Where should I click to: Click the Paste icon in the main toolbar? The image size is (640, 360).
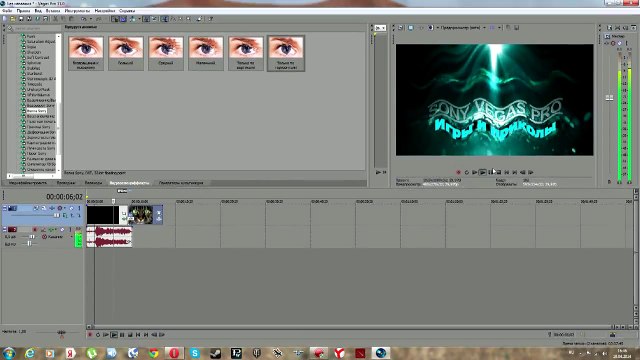[72, 19]
